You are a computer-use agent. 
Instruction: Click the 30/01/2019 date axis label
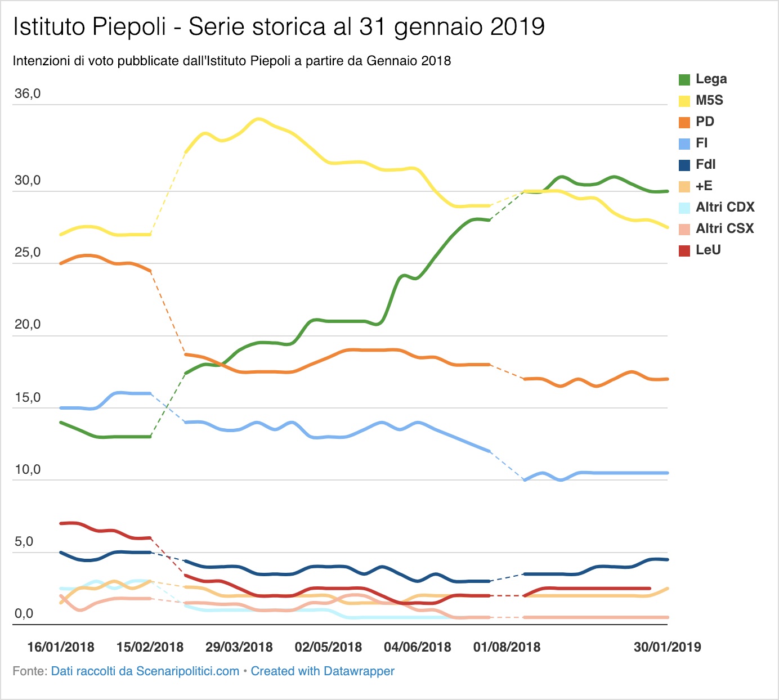click(668, 647)
